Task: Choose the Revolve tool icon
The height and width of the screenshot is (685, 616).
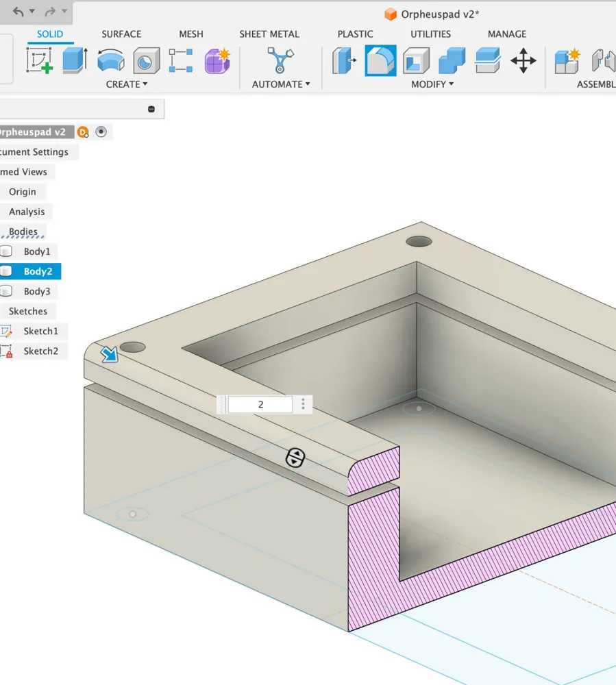Action: (x=111, y=60)
